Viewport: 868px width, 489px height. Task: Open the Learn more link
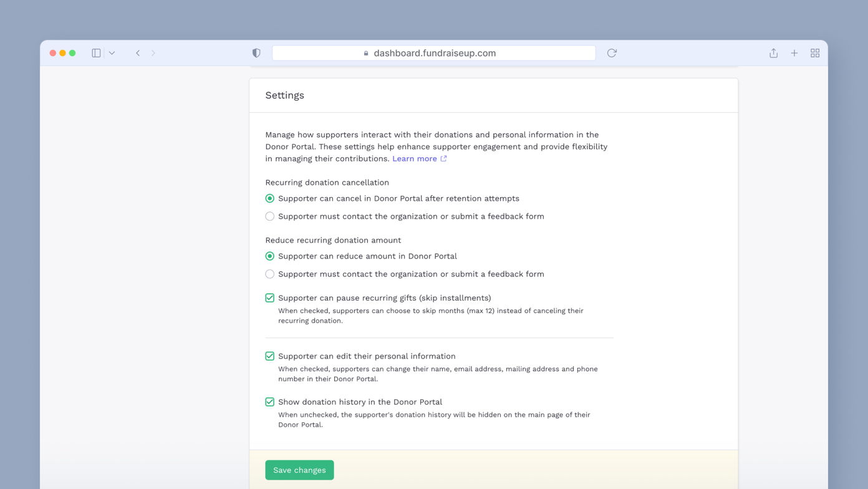pyautogui.click(x=413, y=158)
